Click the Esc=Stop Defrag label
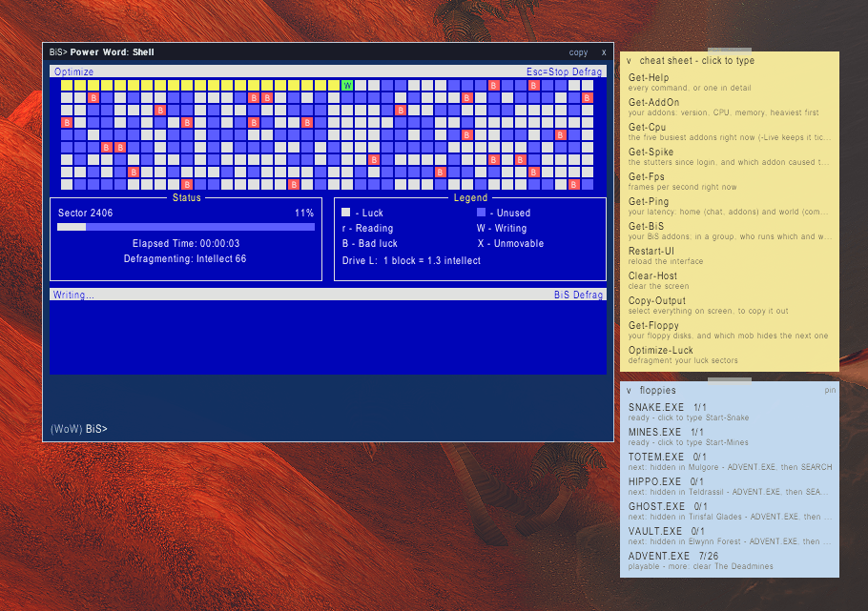 coord(564,71)
